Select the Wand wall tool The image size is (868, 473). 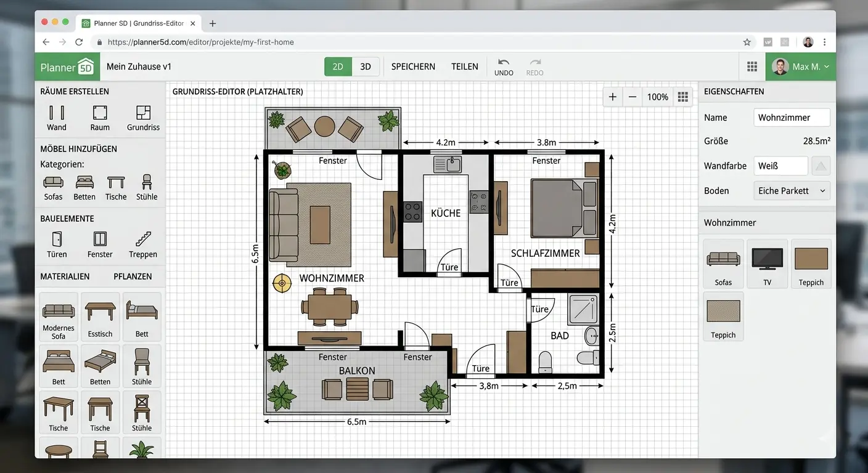click(x=56, y=118)
